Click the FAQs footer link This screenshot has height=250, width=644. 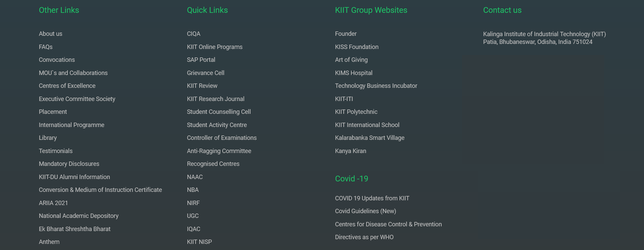(x=46, y=47)
